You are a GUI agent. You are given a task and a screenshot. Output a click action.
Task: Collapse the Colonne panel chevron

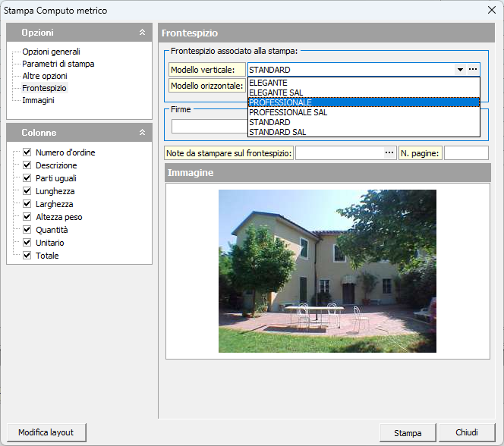click(x=142, y=133)
